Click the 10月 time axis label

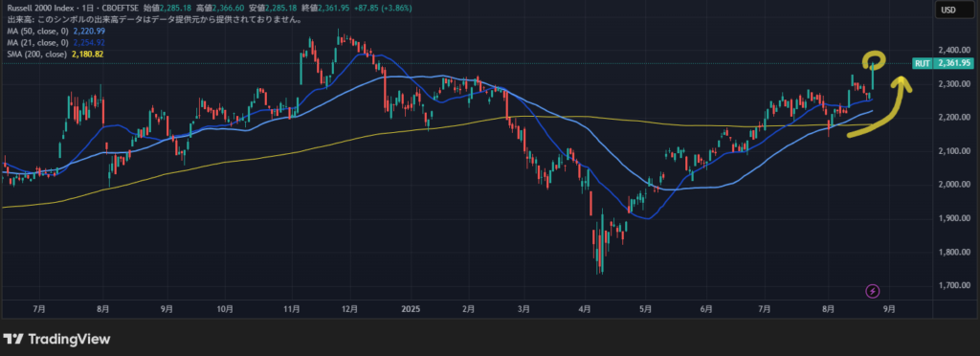[225, 308]
